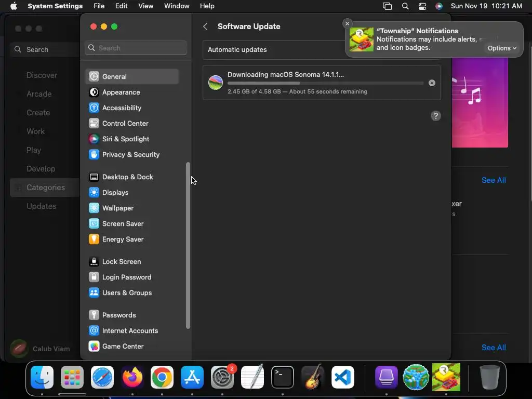Viewport: 532px width, 399px height.
Task: Click the pink music banner in App Store
Action: 480,103
